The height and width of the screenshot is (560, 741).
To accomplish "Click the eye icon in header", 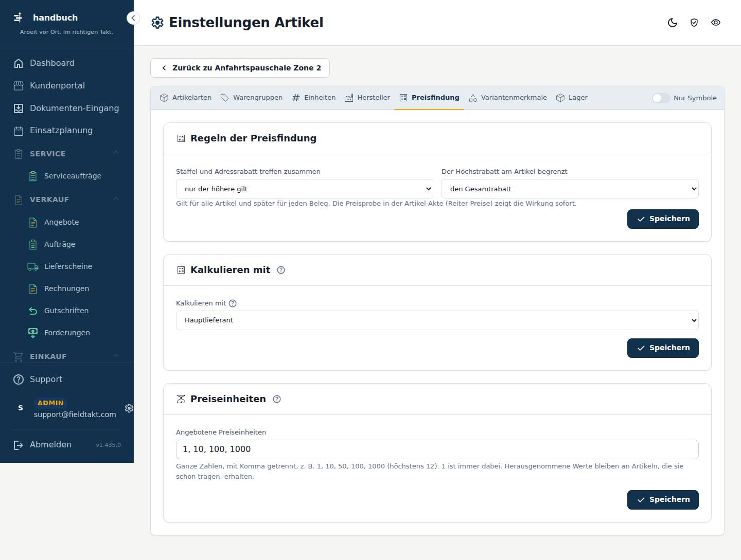I will tap(716, 23).
